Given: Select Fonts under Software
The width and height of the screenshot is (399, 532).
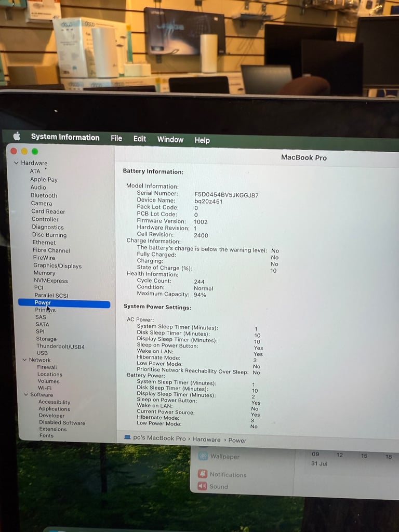Looking at the screenshot, I should coord(46,436).
